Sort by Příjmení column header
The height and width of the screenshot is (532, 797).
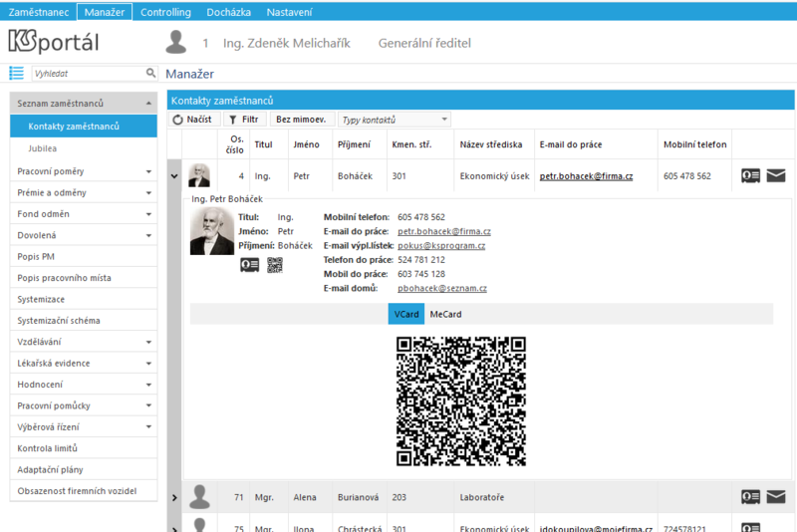(359, 144)
